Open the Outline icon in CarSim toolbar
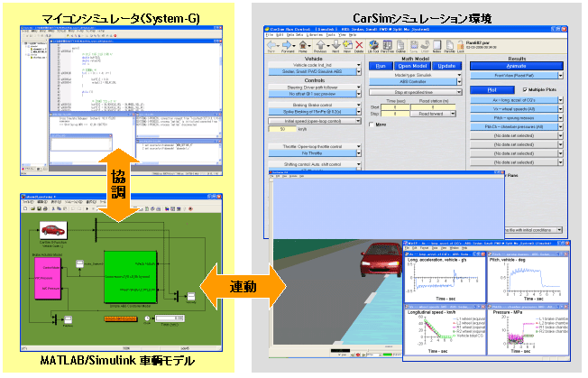Viewport: 588px width, 378px height. pos(401,45)
